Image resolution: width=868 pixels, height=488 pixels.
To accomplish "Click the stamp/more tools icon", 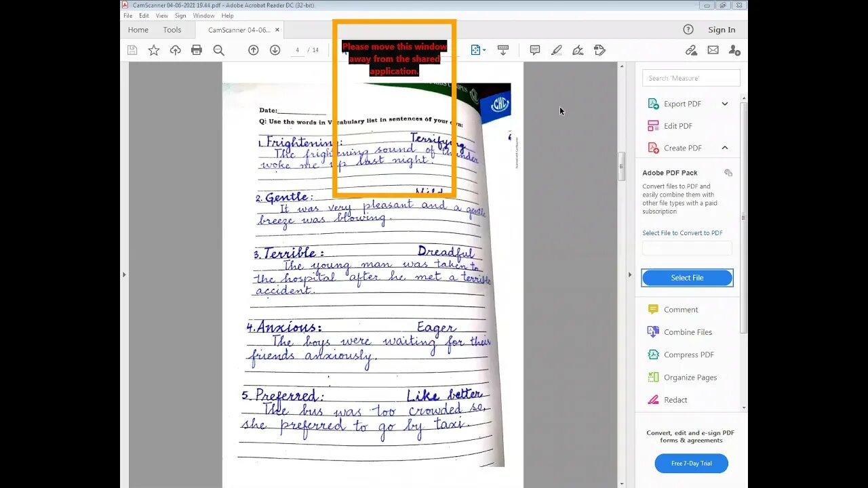I will tap(599, 50).
